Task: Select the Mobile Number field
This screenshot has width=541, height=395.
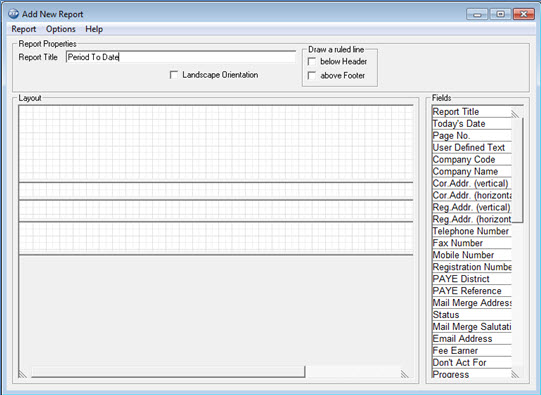Action: [x=472, y=255]
